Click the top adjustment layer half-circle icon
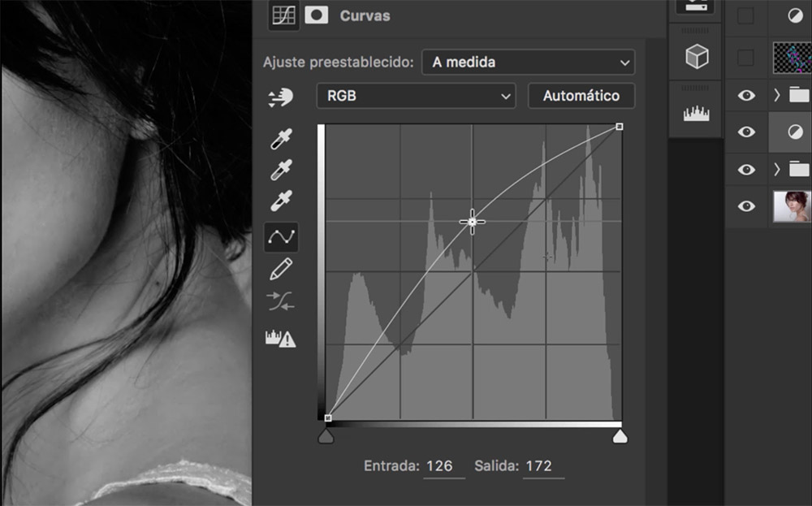 click(795, 15)
